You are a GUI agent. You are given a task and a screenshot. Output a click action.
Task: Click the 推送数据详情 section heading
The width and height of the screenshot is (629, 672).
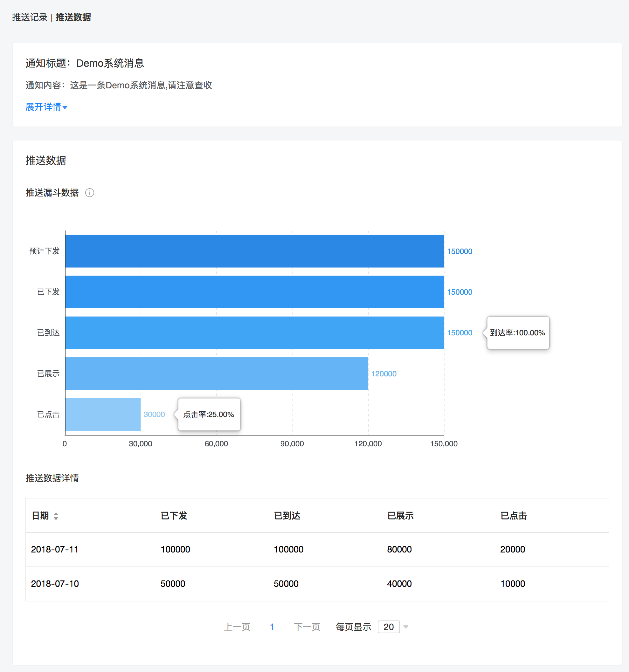[52, 478]
